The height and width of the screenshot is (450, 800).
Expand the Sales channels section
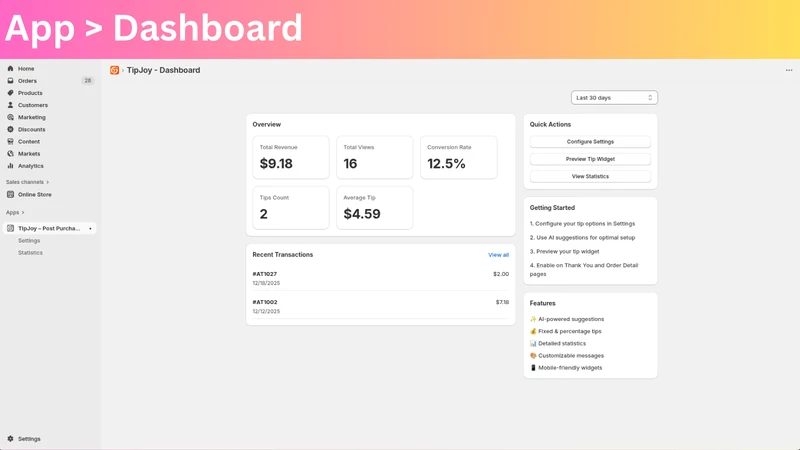coord(28,182)
